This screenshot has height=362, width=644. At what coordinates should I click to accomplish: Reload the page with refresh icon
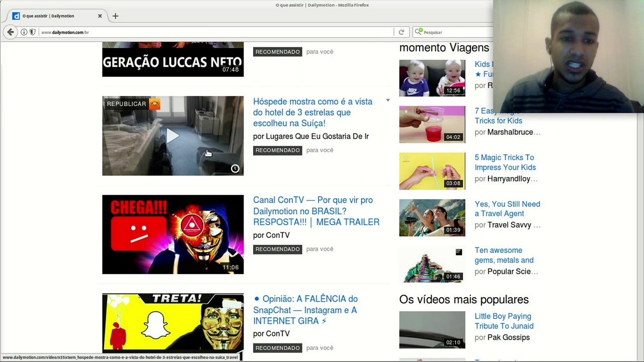(401, 32)
